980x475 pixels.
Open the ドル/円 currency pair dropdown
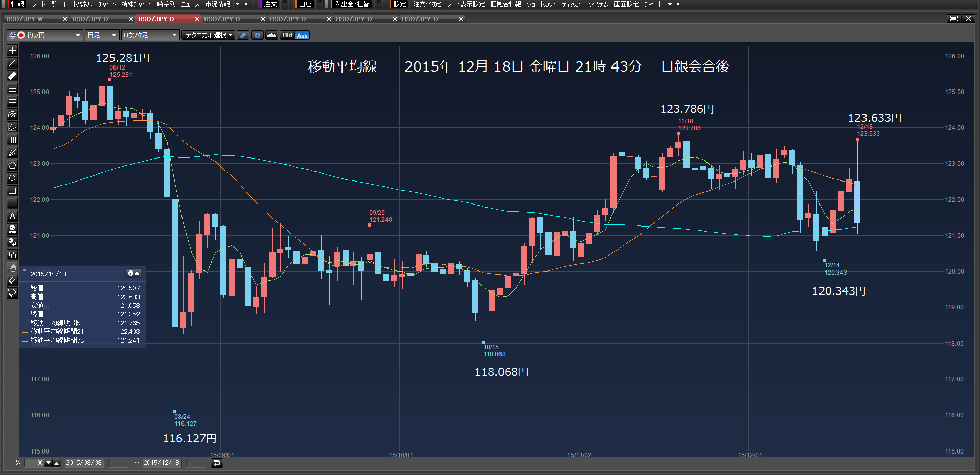pos(45,35)
